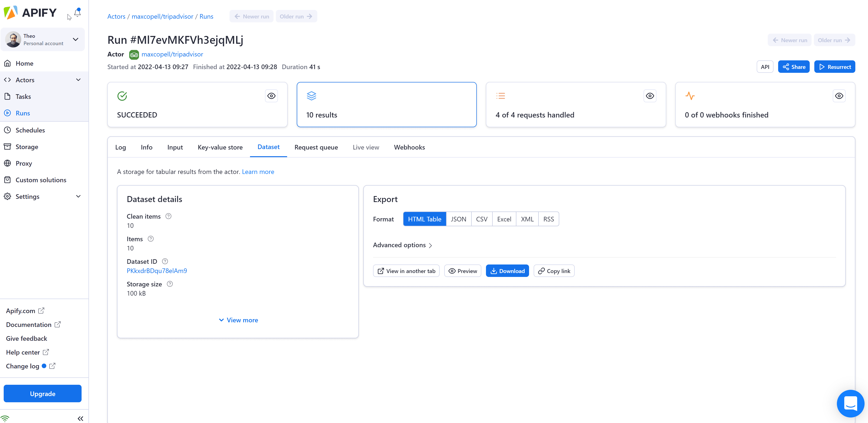
Task: Click the Proxy globe icon
Action: (7, 163)
